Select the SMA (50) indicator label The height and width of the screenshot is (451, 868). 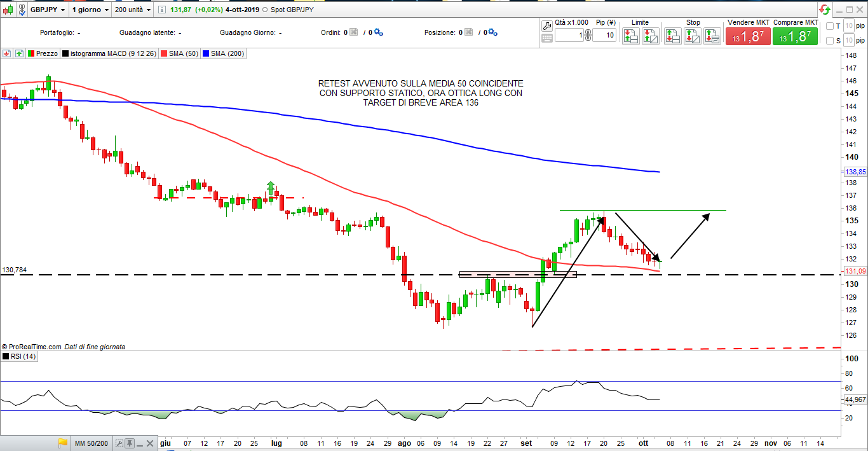180,54
